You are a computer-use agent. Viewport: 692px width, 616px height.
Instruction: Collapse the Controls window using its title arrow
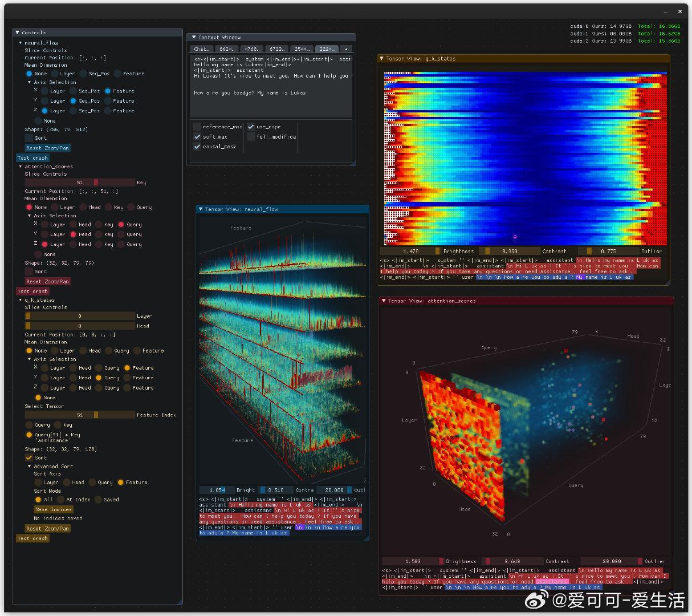click(17, 33)
